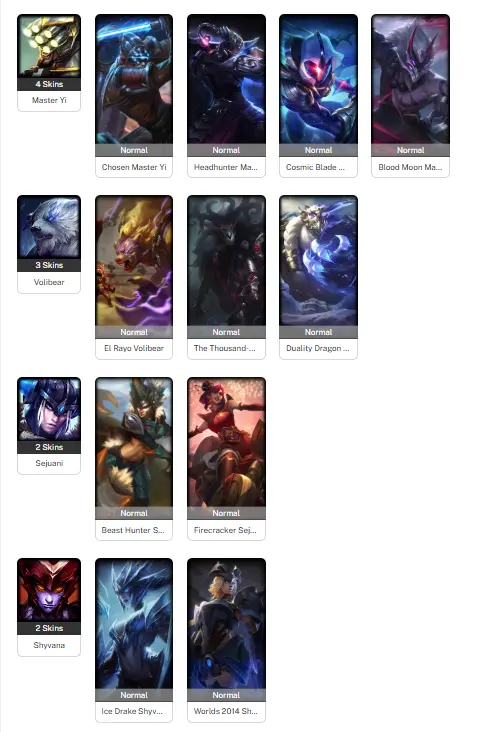487x732 pixels.
Task: Open the Blood Moon Master Yi skin
Action: point(410,96)
